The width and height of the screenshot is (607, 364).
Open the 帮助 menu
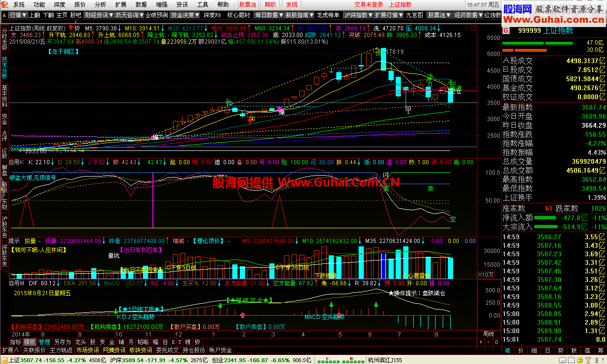[223, 5]
